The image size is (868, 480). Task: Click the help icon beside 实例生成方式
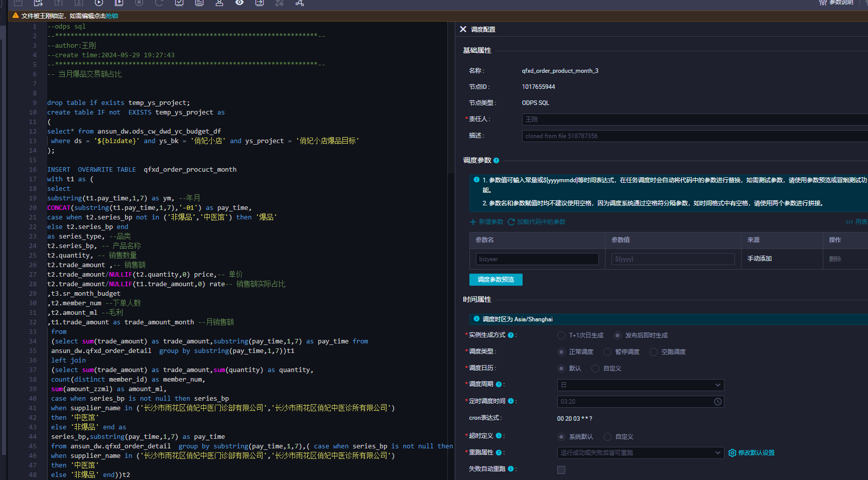click(511, 335)
